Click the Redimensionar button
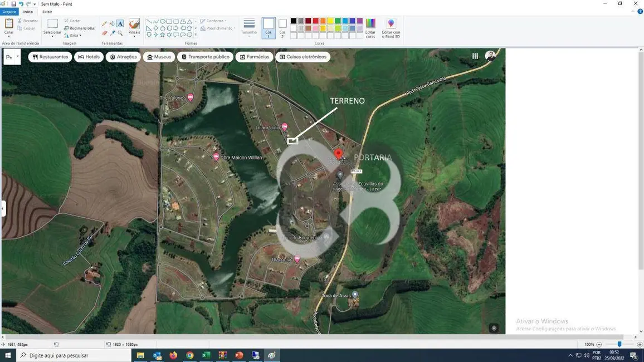The height and width of the screenshot is (362, 644). 80,28
